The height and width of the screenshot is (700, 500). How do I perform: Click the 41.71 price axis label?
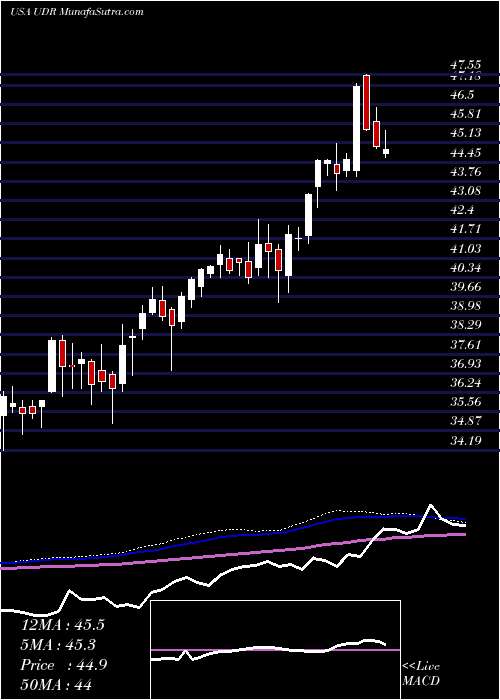tap(466, 229)
